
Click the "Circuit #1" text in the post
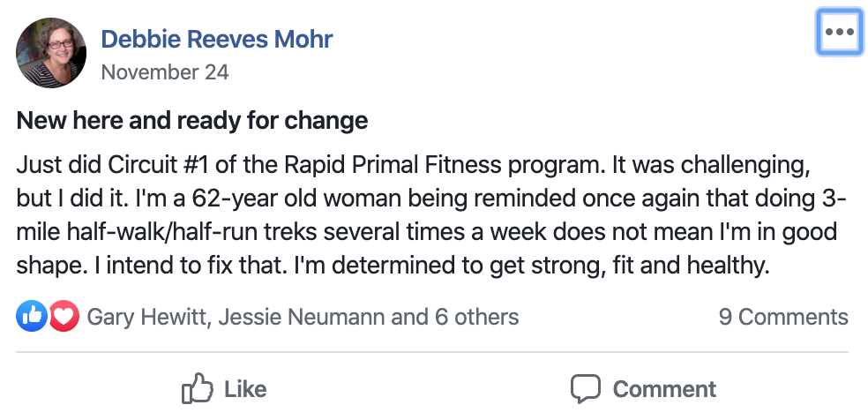point(143,166)
